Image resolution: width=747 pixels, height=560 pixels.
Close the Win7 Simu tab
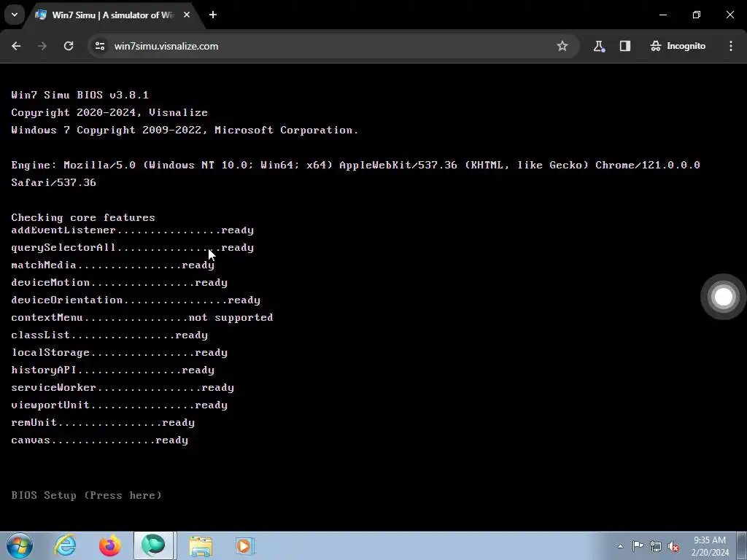(187, 15)
